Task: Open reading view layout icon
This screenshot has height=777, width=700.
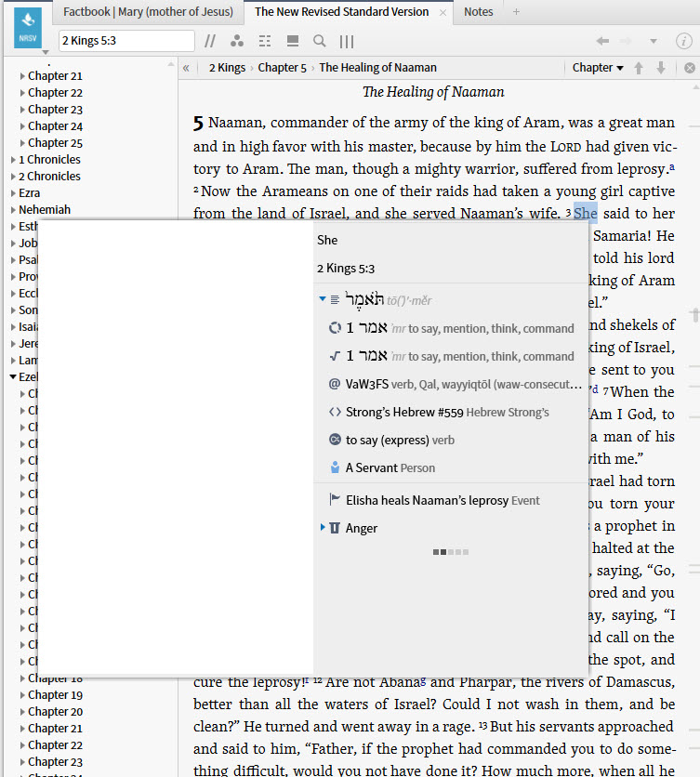Action: (293, 41)
